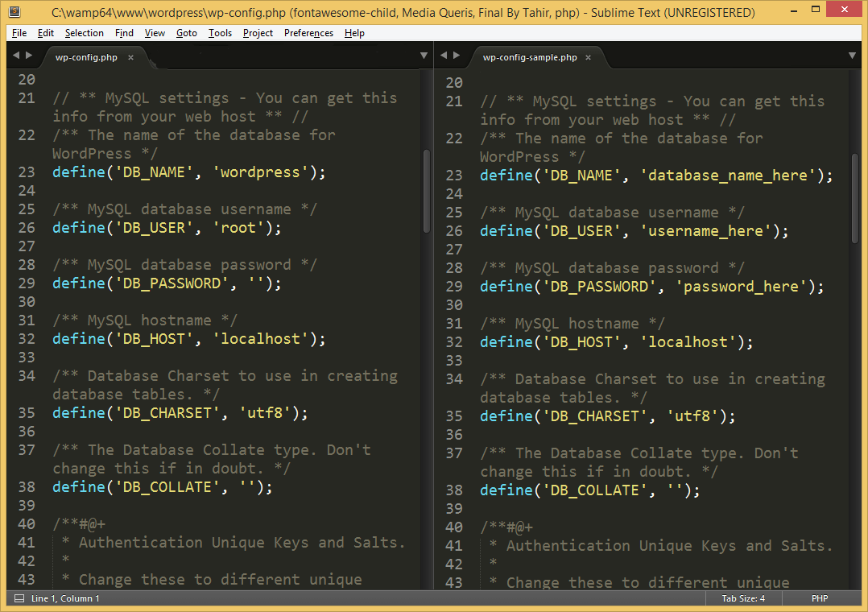Viewport: 868px width, 612px height.
Task: Click 'localhost' in right pane
Action: pos(688,342)
